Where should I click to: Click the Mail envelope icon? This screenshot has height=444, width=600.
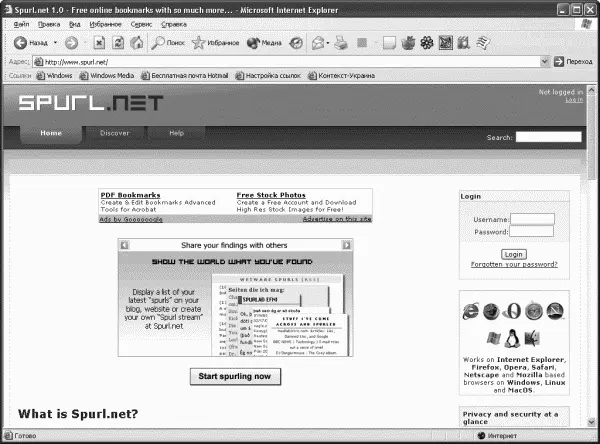tap(318, 43)
